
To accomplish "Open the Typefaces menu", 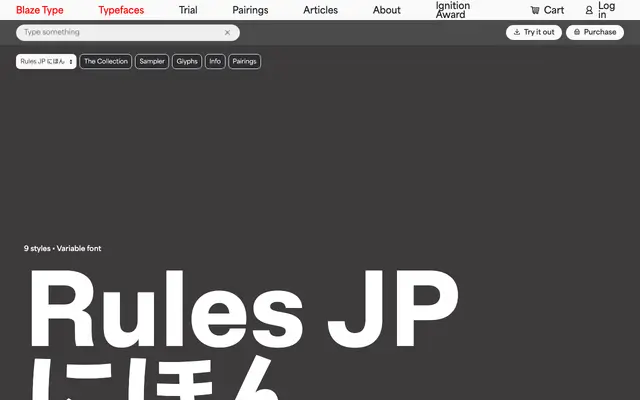I will tap(121, 10).
